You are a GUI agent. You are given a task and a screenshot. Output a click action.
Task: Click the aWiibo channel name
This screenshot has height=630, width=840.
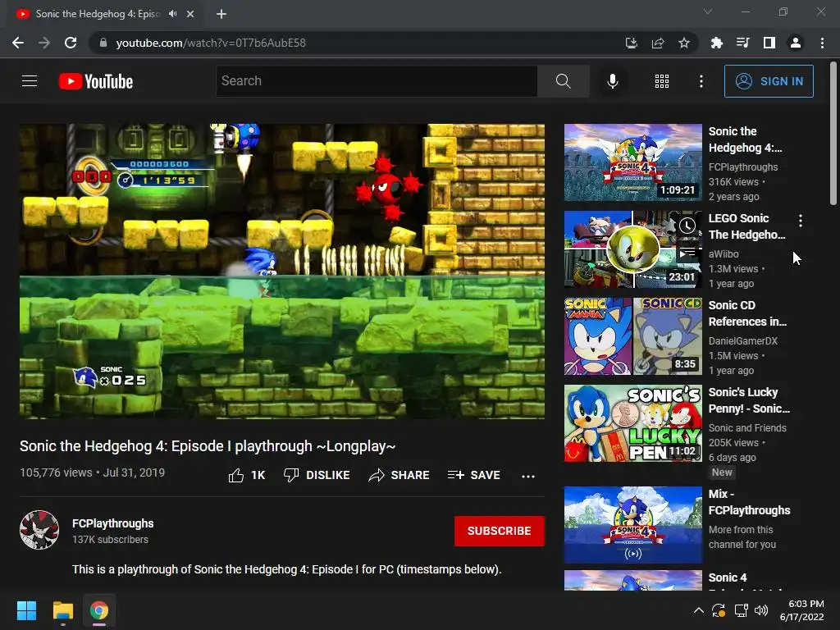tap(724, 254)
